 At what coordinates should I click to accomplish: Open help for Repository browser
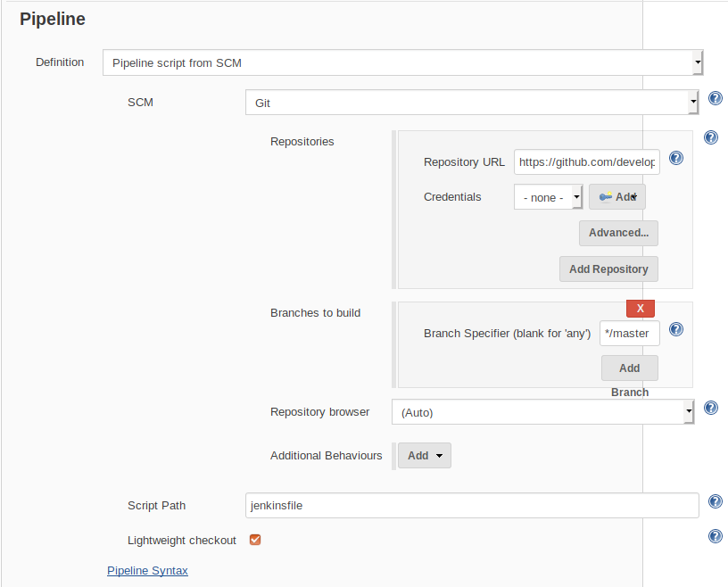710,407
